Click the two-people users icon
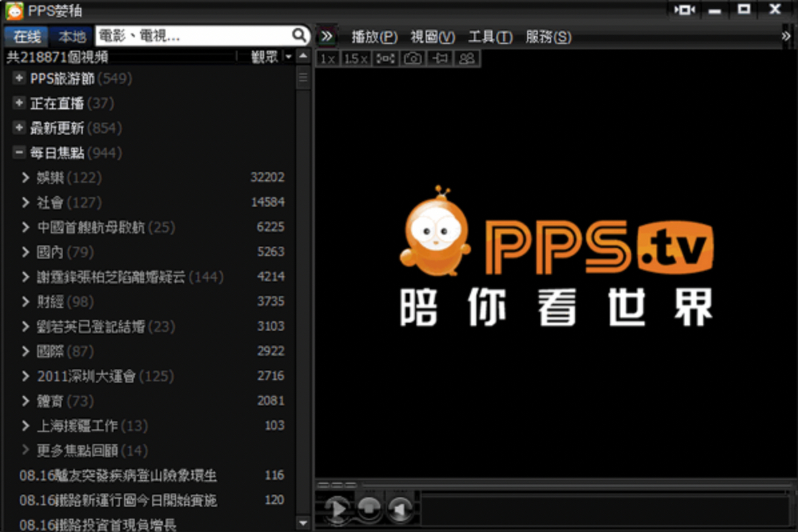The width and height of the screenshot is (798, 532). coord(467,59)
